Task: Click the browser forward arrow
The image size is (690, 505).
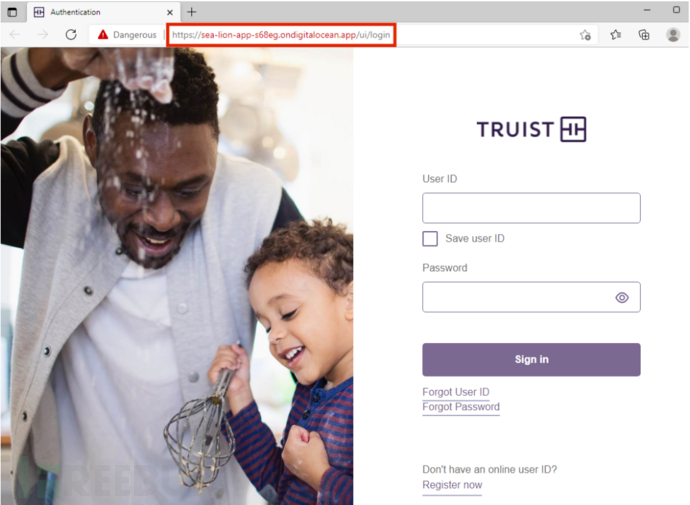Action: 43,34
